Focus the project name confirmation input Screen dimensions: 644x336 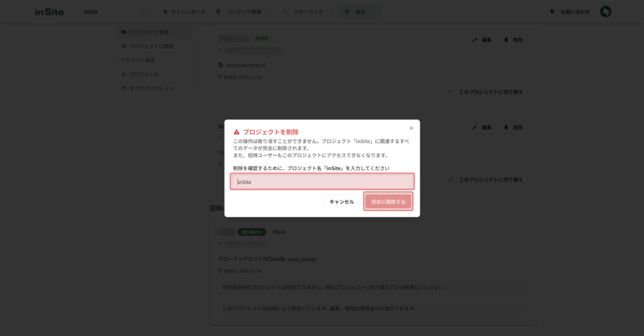(322, 182)
